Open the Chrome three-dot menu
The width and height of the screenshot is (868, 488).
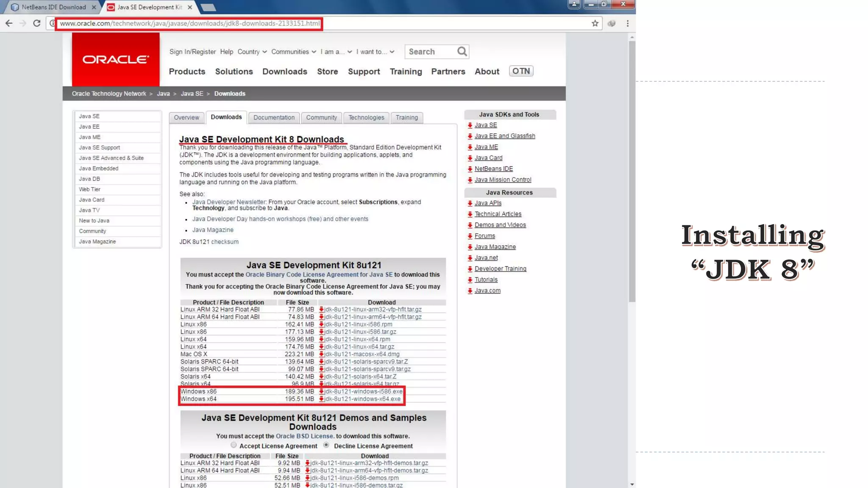(x=628, y=23)
